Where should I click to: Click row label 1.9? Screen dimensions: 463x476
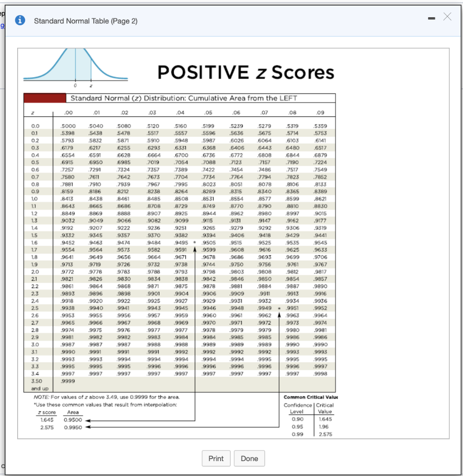click(34, 264)
